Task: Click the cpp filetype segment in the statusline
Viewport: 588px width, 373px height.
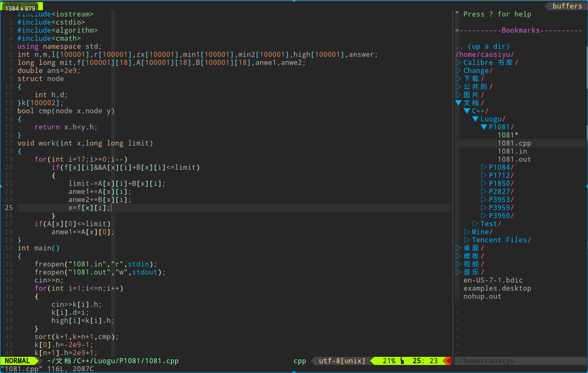Action: pos(300,361)
